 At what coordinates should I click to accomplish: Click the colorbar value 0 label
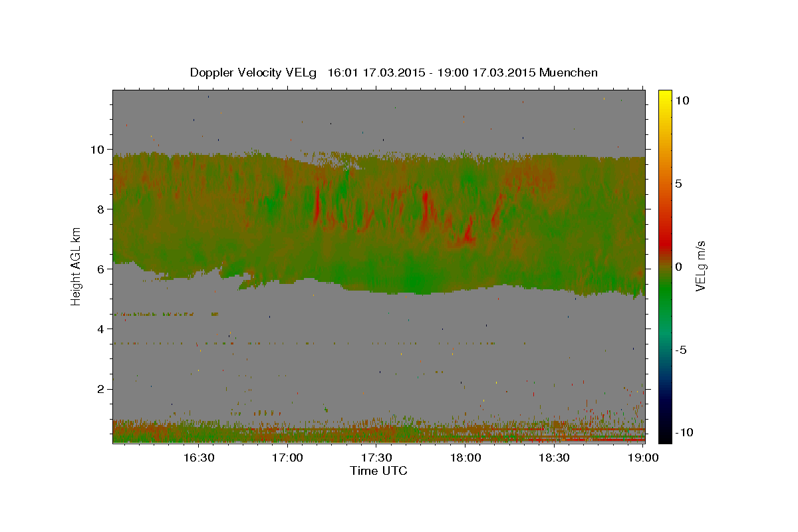pyautogui.click(x=679, y=266)
